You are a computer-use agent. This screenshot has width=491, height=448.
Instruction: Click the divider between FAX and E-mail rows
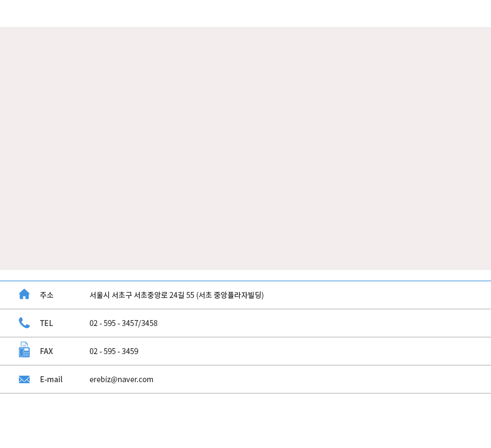click(x=245, y=365)
